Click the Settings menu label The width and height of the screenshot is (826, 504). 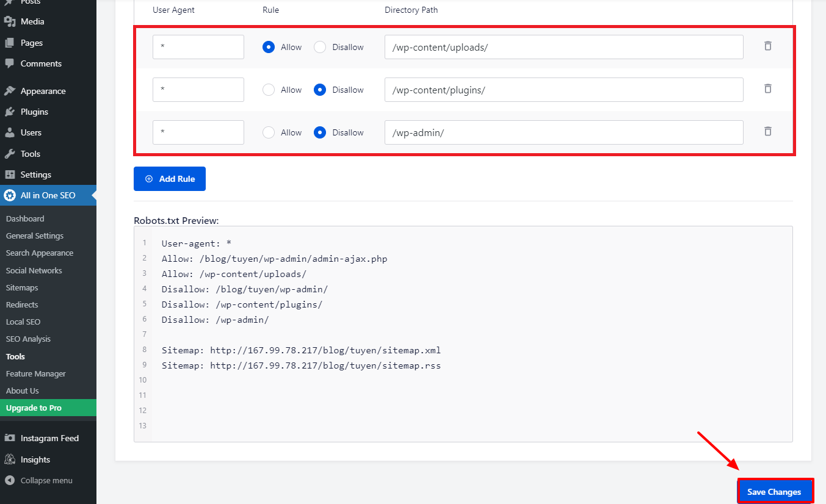36,175
